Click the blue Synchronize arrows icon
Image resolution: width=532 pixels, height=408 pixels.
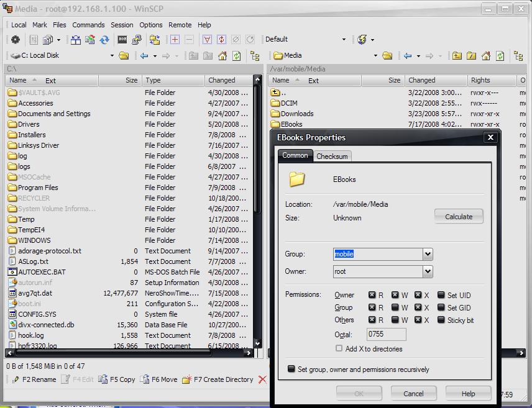coord(104,40)
